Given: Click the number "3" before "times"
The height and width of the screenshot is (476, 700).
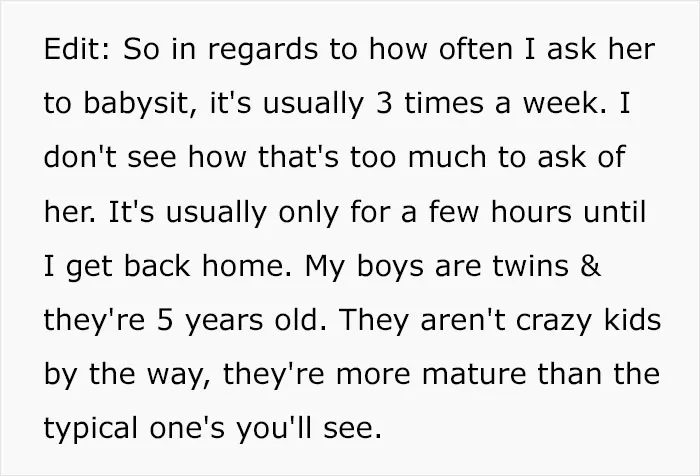Looking at the screenshot, I should (384, 104).
